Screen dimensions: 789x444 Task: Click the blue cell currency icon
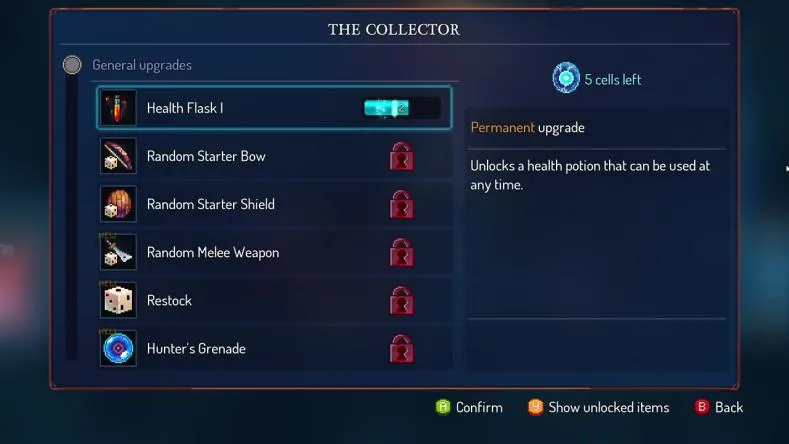tap(566, 78)
